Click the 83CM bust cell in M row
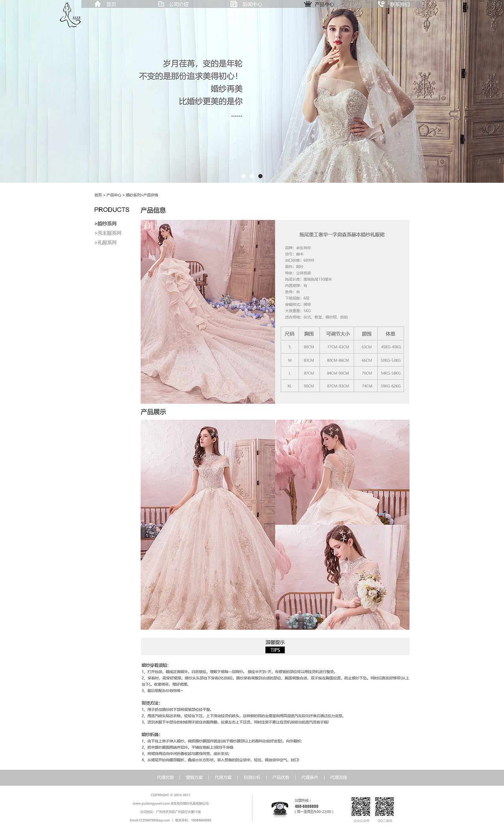Screen dimensions: 504x830 (309, 360)
